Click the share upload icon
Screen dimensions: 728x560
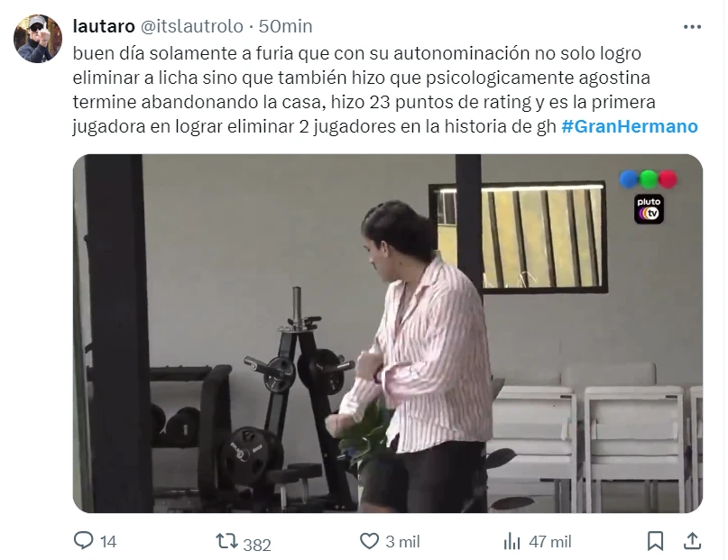[692, 540]
